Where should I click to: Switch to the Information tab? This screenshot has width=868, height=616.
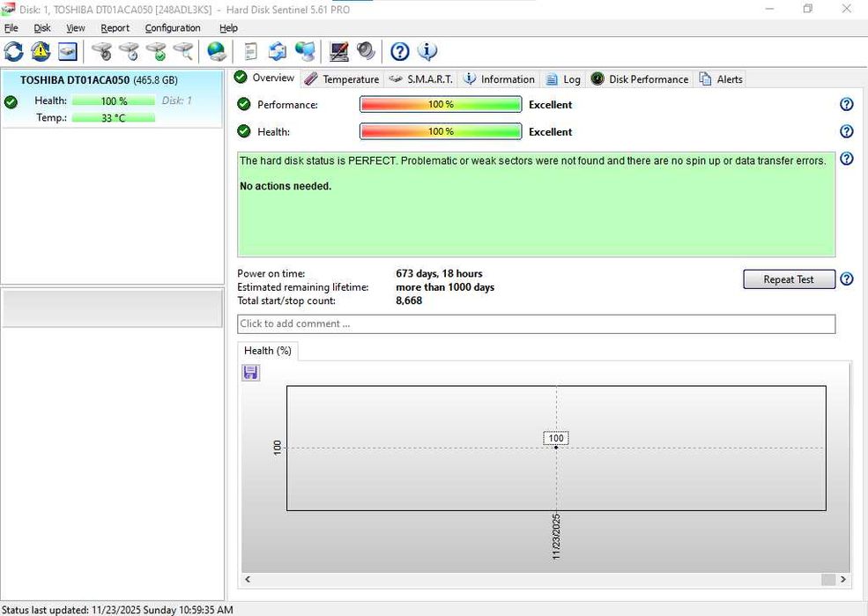tap(500, 79)
